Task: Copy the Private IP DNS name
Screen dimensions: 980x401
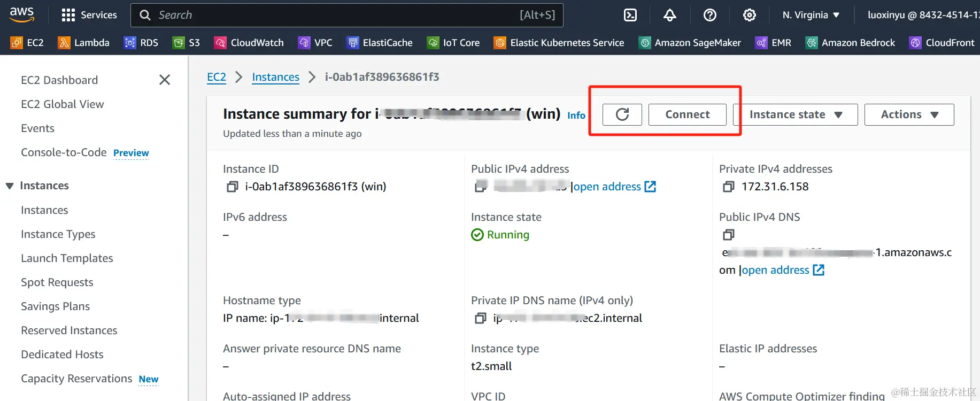Action: 480,318
